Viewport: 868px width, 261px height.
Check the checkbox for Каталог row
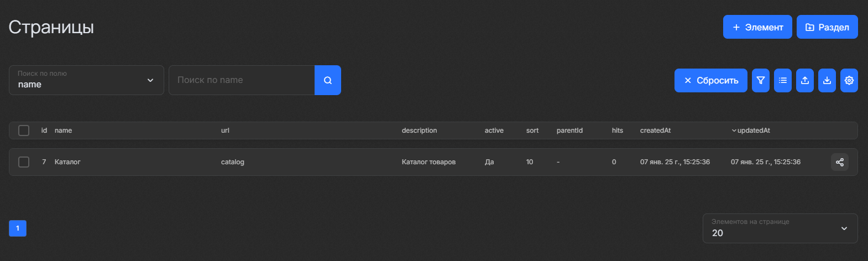coord(24,162)
